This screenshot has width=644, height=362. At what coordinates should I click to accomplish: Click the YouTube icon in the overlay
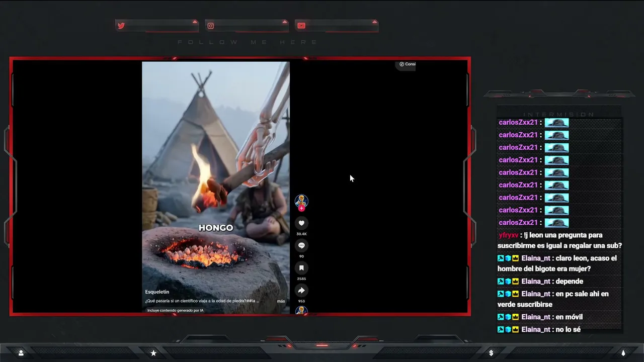[301, 26]
